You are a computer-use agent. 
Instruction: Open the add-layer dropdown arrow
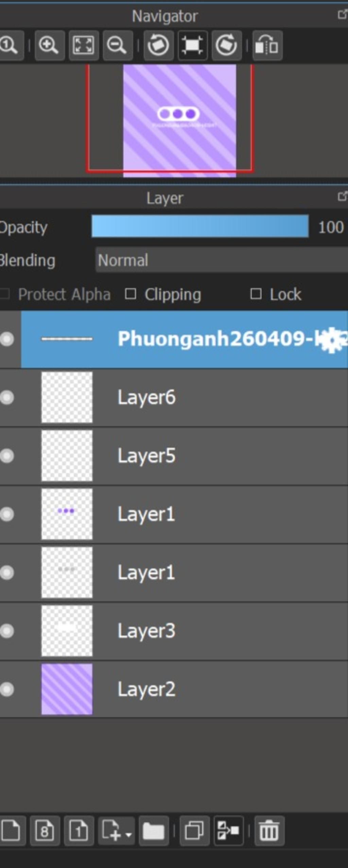128,834
